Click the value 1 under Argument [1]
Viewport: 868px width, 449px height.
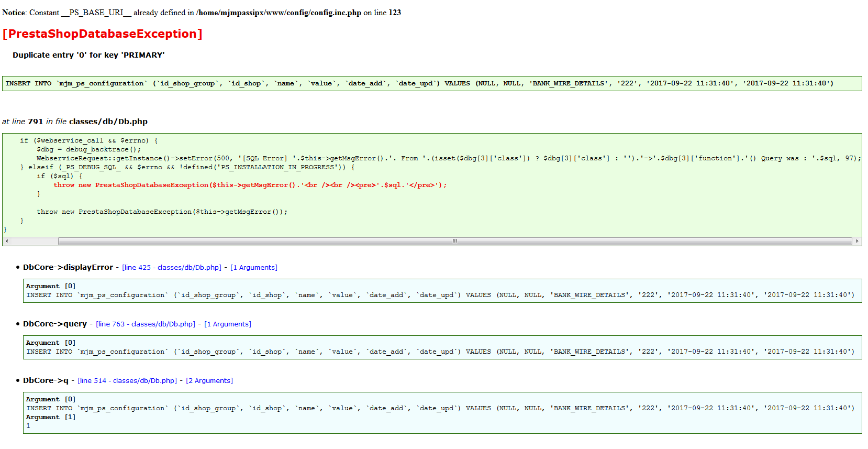28,426
